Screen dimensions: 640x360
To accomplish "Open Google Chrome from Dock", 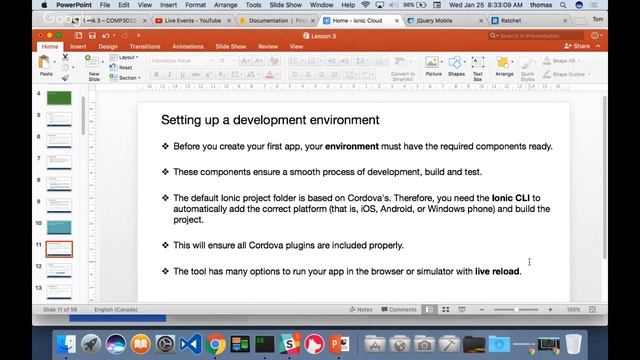I will tap(216, 344).
